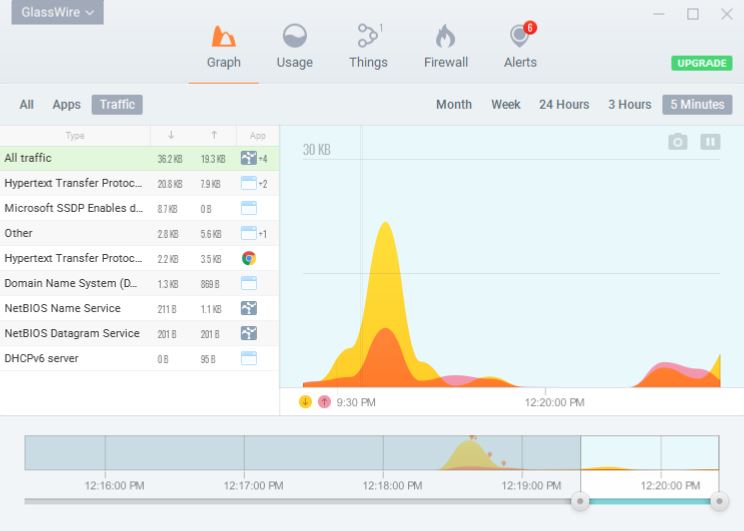Click the 12:20:00 PM graph axis label
The height and width of the screenshot is (531, 744).
click(554, 402)
